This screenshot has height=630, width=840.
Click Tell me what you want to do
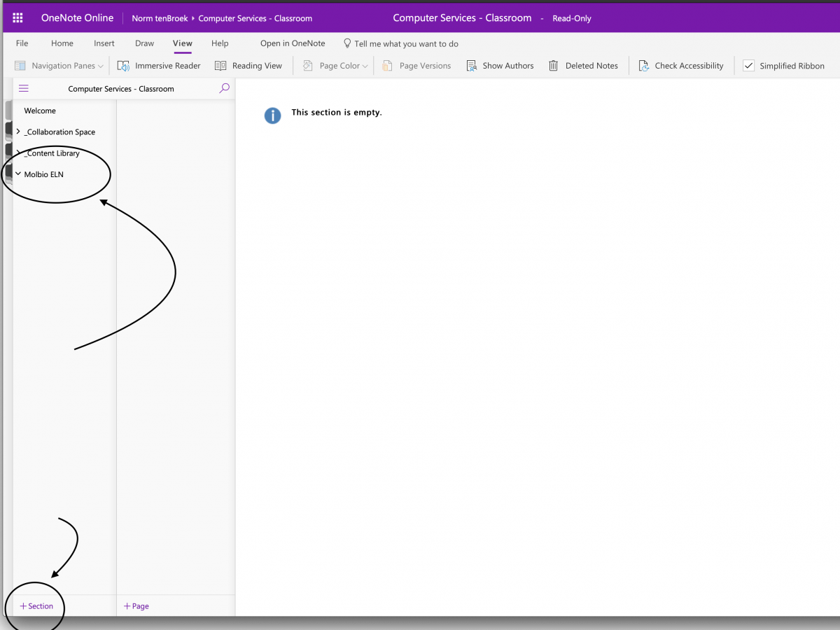400,43
